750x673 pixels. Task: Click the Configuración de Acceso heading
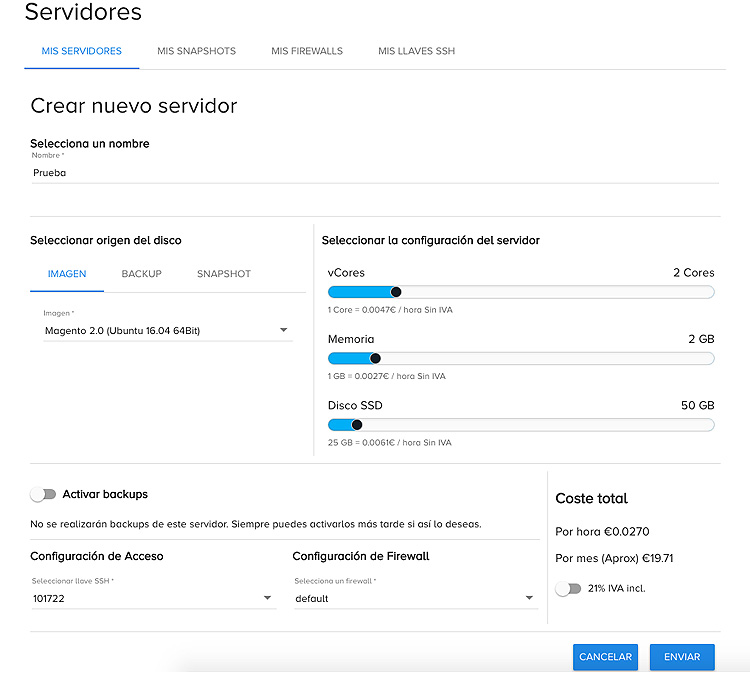coord(97,556)
